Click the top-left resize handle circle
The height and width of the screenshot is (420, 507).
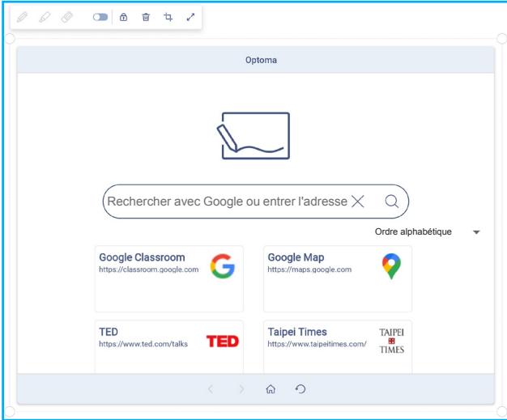click(10, 39)
